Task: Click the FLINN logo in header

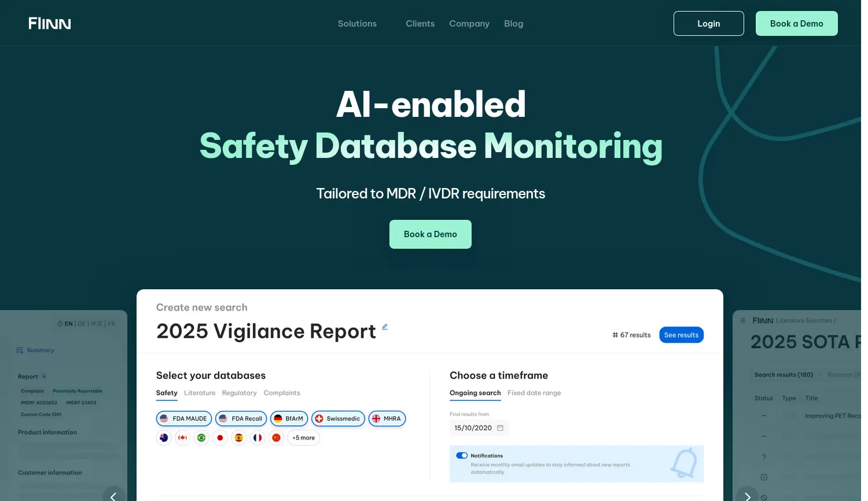Action: pos(50,24)
